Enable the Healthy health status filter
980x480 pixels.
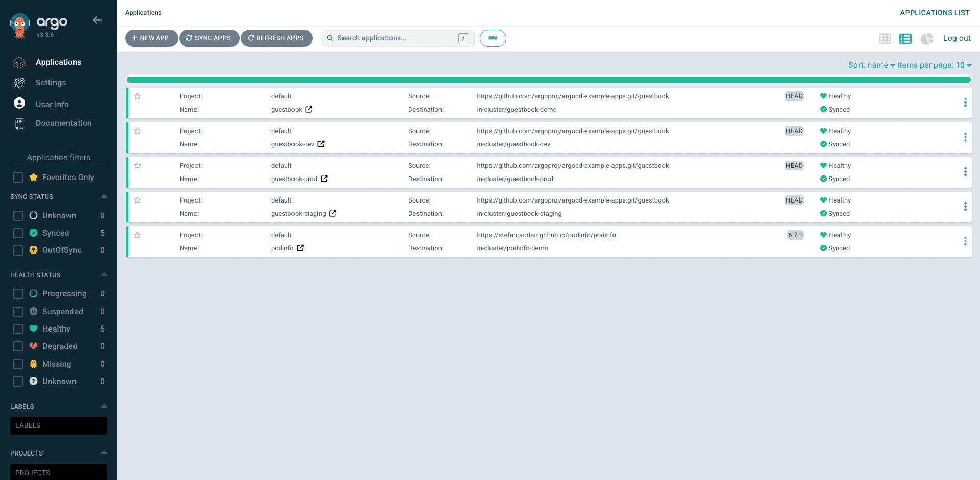[17, 329]
